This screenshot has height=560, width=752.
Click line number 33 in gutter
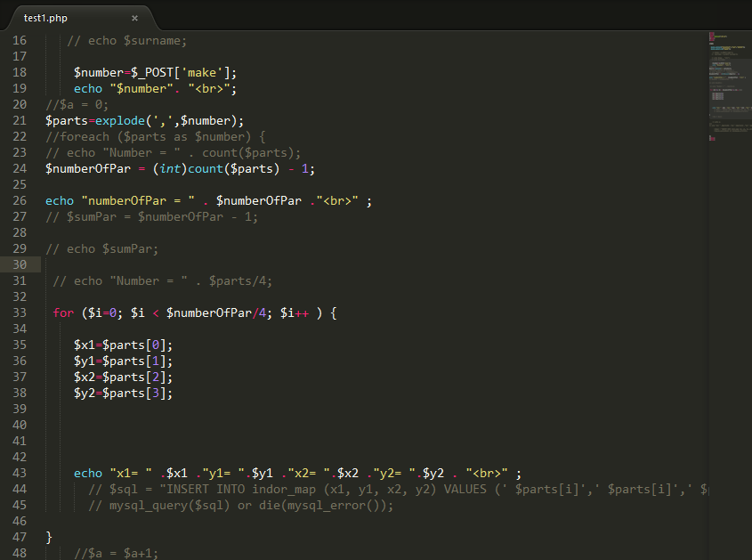[20, 312]
